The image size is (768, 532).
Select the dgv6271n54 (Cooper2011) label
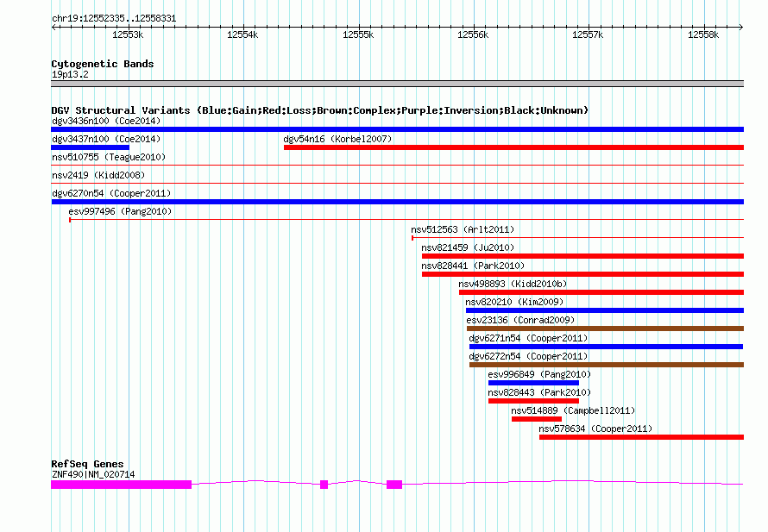click(528, 338)
